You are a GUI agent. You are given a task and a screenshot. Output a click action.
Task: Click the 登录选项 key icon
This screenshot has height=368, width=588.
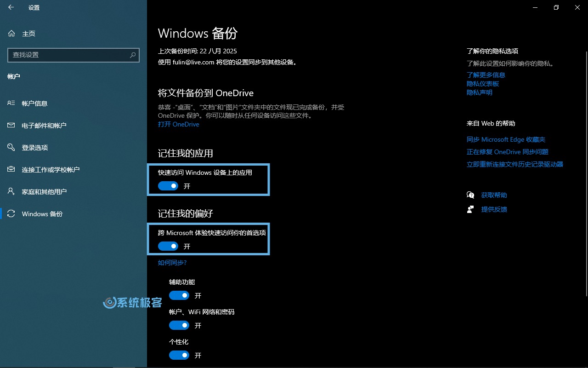click(x=11, y=147)
